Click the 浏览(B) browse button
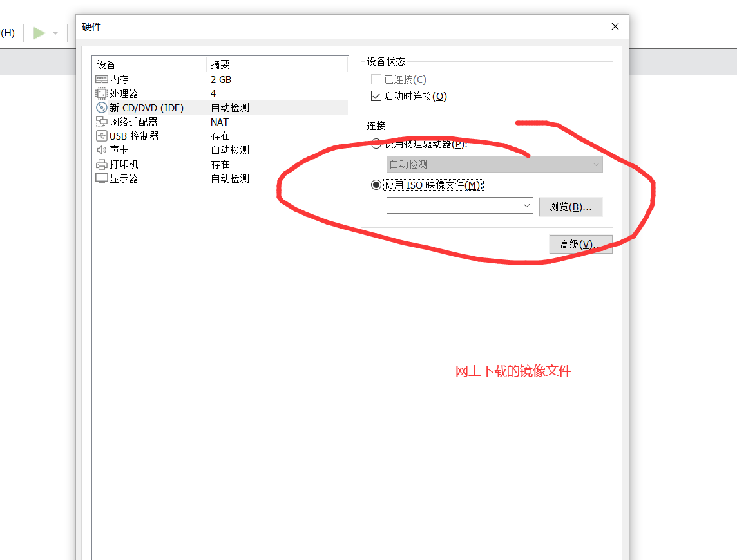 (x=570, y=206)
